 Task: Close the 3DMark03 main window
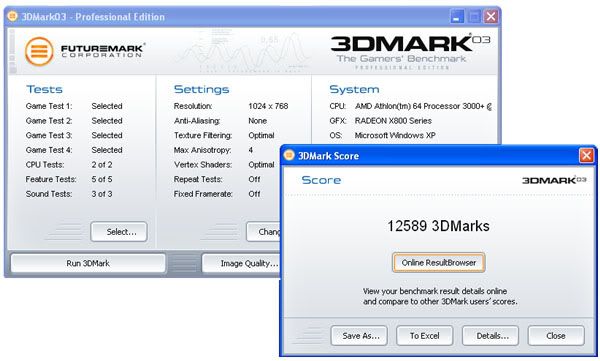pyautogui.click(x=491, y=16)
